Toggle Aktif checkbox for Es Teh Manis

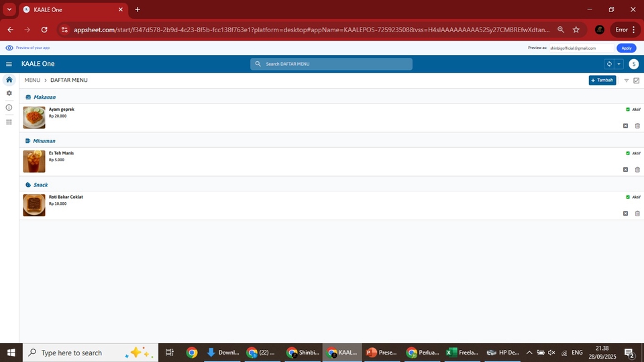(x=628, y=153)
